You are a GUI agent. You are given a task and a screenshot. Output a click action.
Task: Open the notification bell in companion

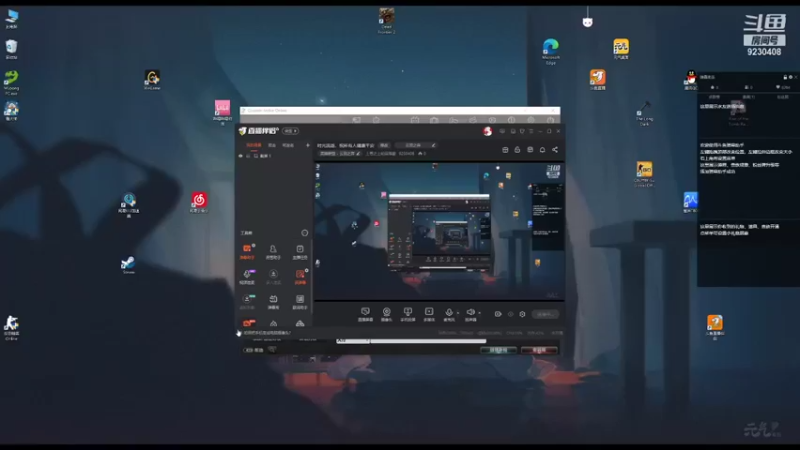pyautogui.click(x=542, y=149)
